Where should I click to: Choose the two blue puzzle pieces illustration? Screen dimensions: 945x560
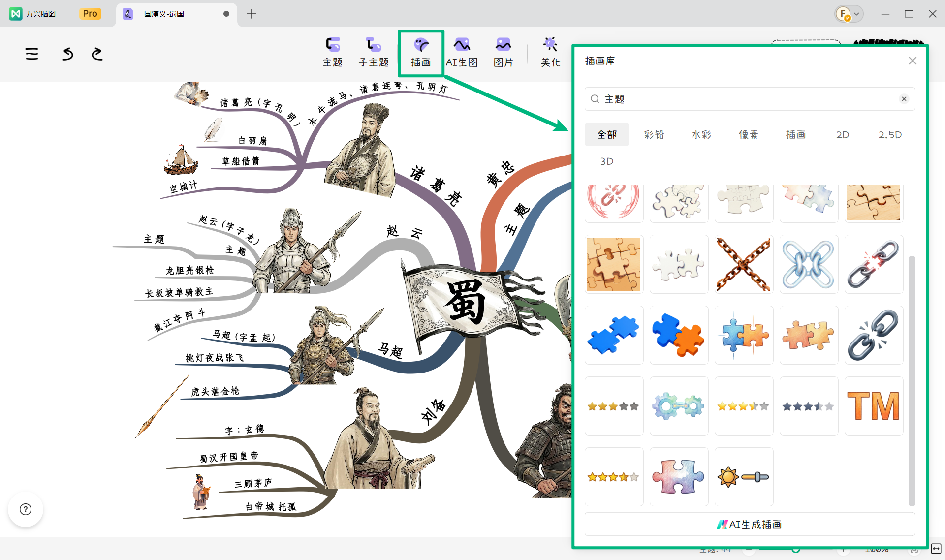click(614, 335)
